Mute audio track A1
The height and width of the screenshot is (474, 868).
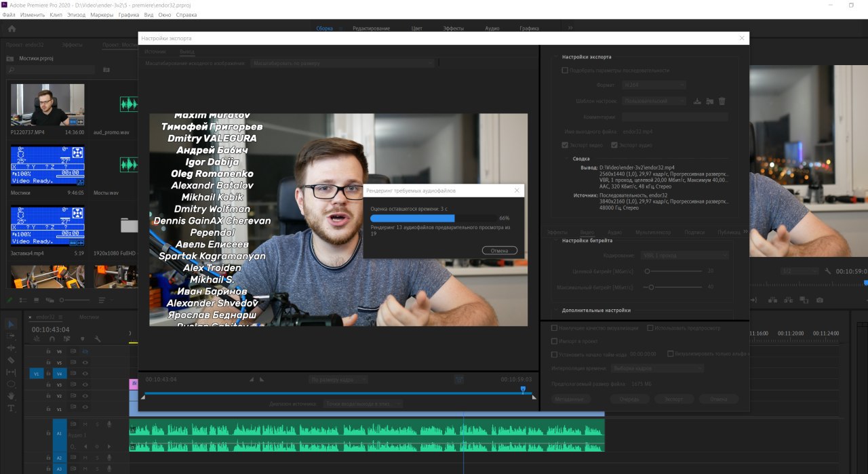coord(85,424)
